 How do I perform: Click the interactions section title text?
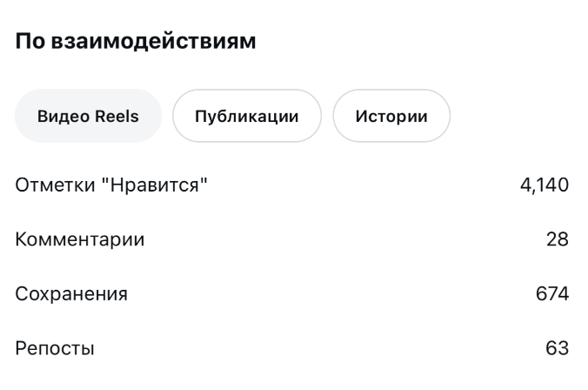[x=136, y=41]
